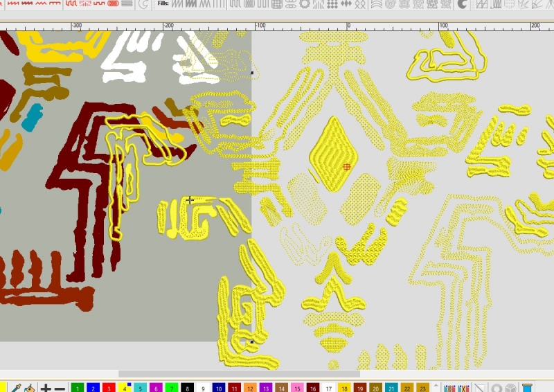554x392 pixels.
Task: Choose the diamond row fill pattern
Action: [348, 4]
